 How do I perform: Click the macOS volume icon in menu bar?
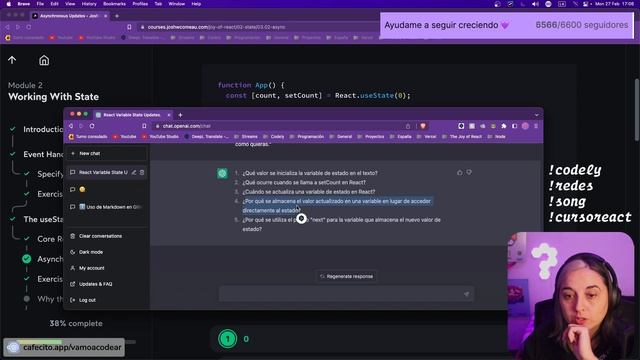535,4
